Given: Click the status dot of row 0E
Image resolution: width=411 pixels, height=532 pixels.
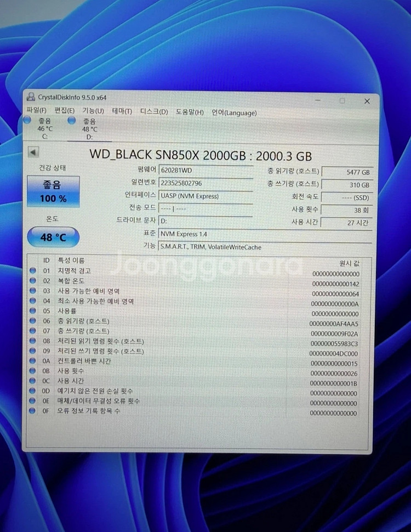Looking at the screenshot, I should click(32, 400).
